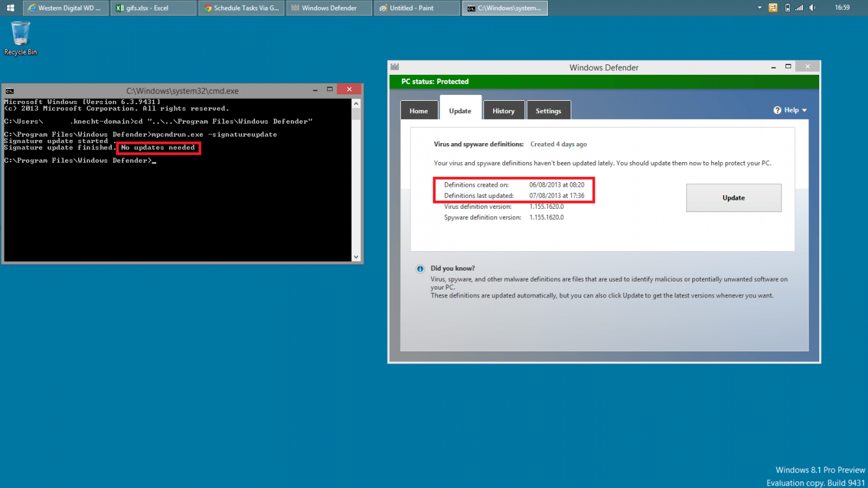Click the 'Did you know?' heading

(x=453, y=268)
